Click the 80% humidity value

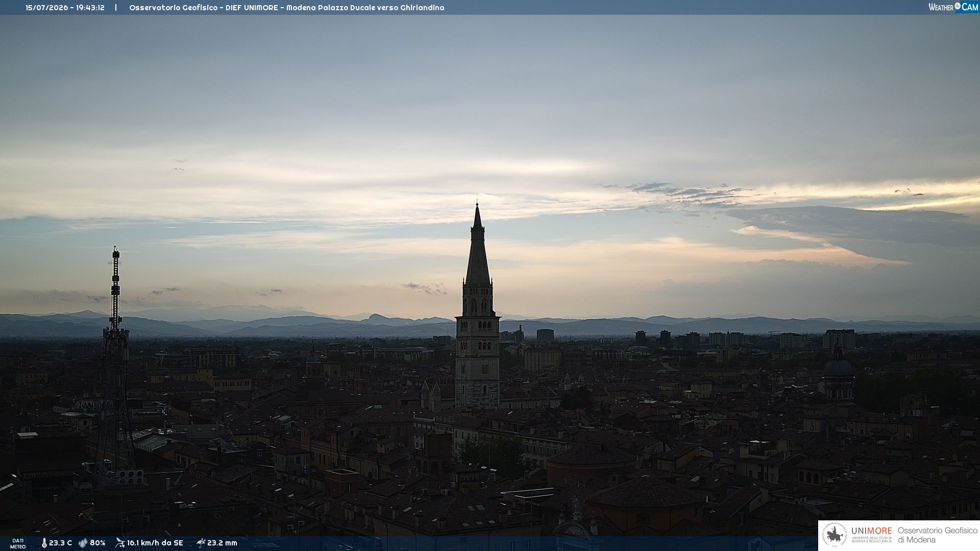97,543
